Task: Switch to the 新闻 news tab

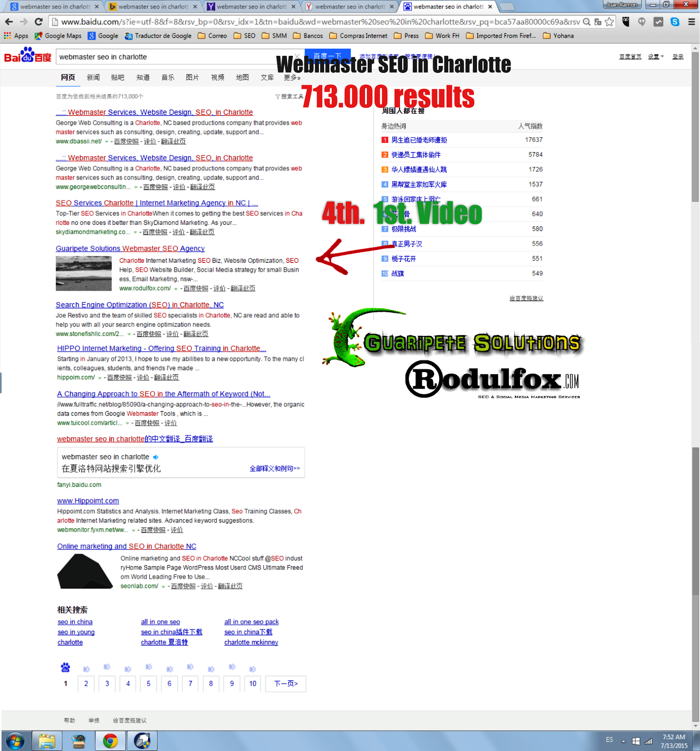Action: 93,77
